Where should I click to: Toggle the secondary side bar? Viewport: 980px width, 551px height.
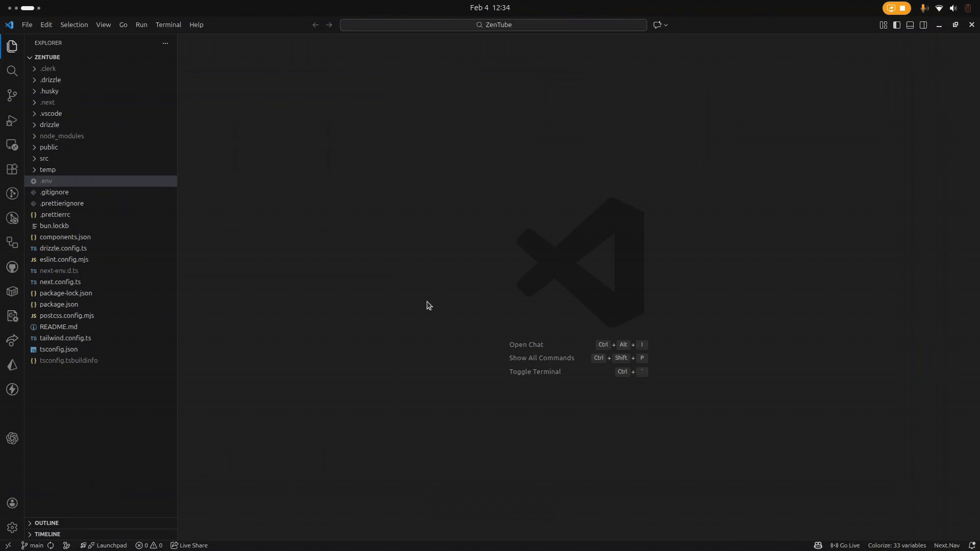coord(924,24)
